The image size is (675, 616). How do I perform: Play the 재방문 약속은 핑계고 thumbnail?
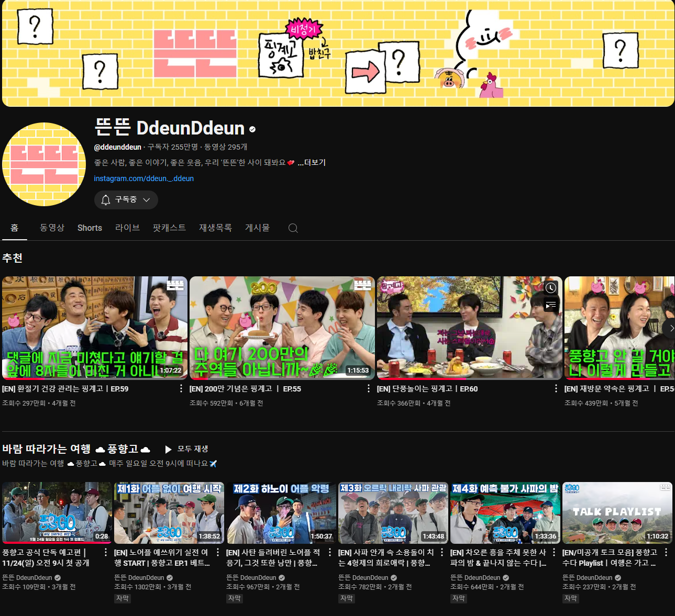[619, 328]
